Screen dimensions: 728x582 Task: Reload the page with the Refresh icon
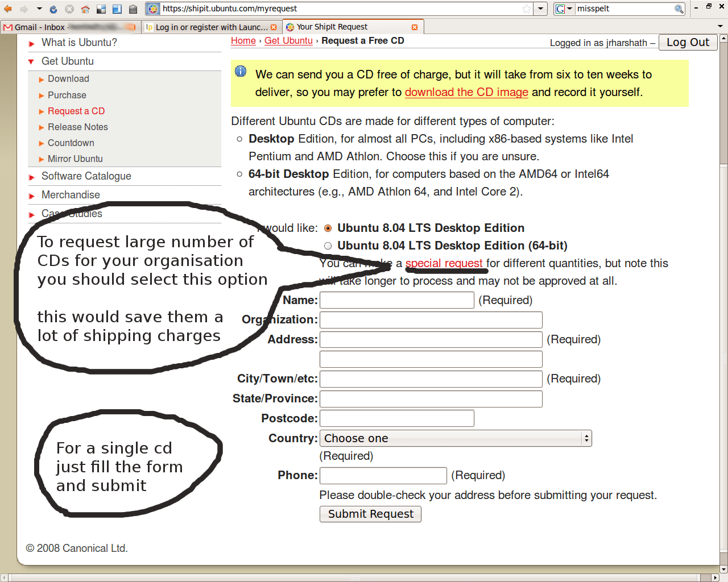[x=53, y=9]
